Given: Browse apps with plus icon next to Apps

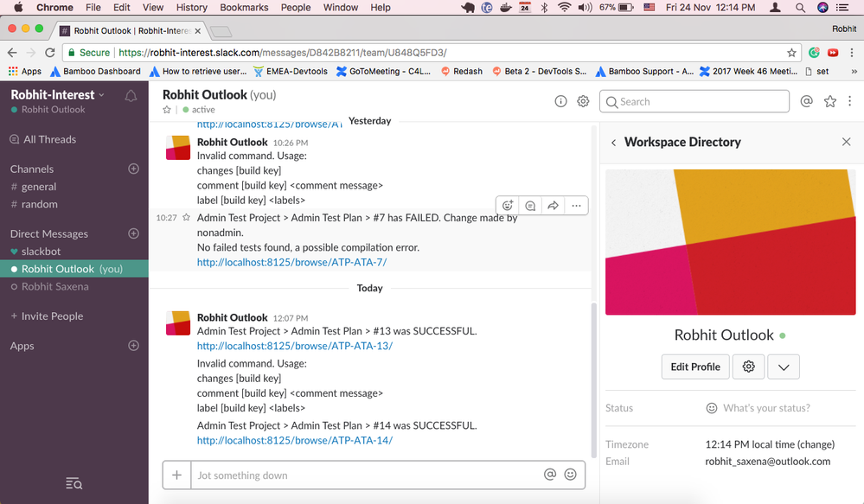Looking at the screenshot, I should [133, 346].
